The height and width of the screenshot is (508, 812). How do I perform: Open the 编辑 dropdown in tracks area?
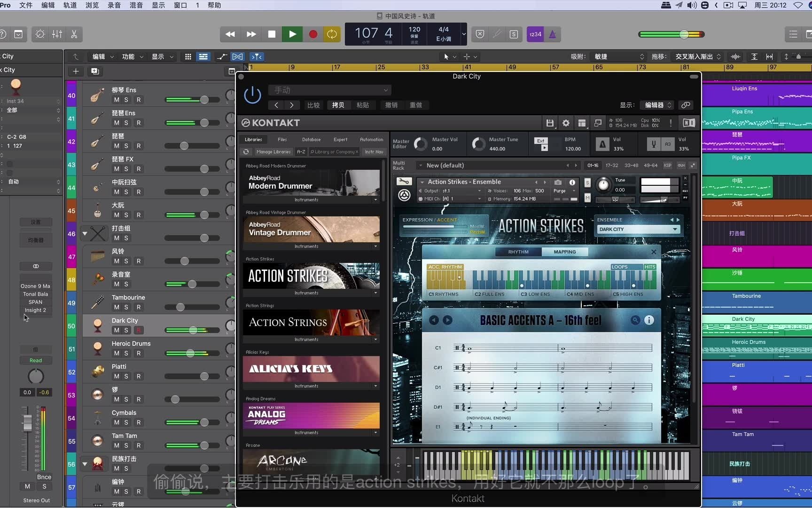(x=103, y=56)
